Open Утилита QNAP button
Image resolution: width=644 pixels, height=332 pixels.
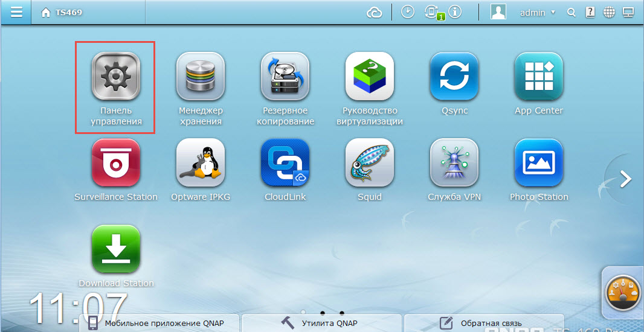(321, 323)
